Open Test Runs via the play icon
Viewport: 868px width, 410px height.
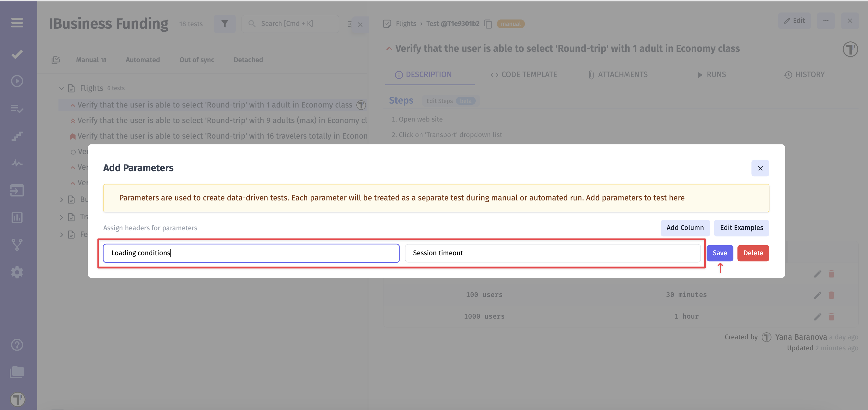coord(16,81)
